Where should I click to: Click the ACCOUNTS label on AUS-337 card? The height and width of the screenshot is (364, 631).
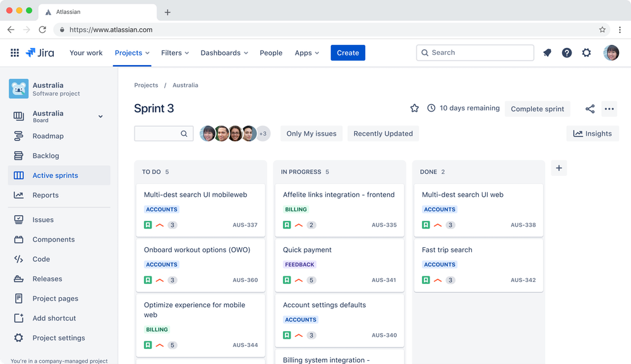coord(161,209)
